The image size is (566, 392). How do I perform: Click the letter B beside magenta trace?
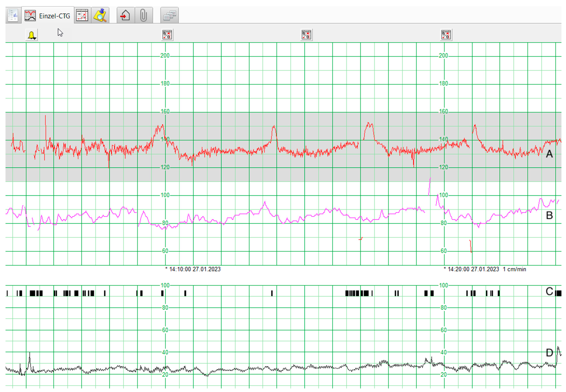549,216
